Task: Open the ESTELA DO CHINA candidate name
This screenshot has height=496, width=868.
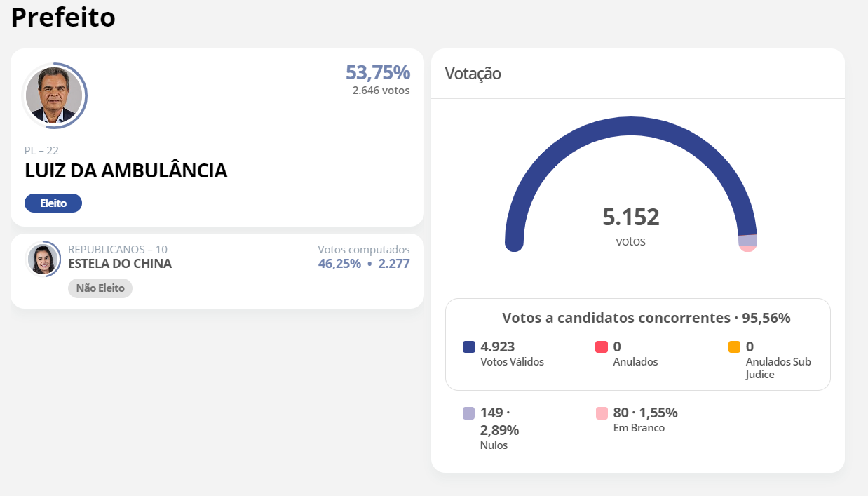Action: click(x=120, y=264)
